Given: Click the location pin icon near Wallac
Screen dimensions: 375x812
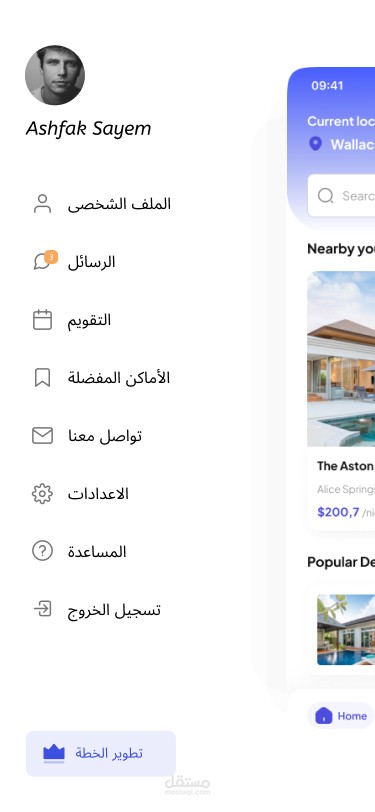Looking at the screenshot, I should pos(315,143).
